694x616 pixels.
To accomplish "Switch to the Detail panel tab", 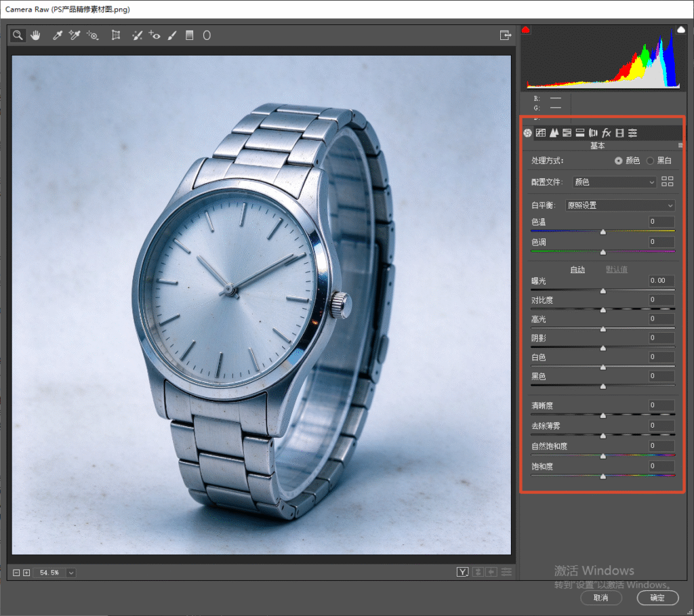I will [554, 133].
